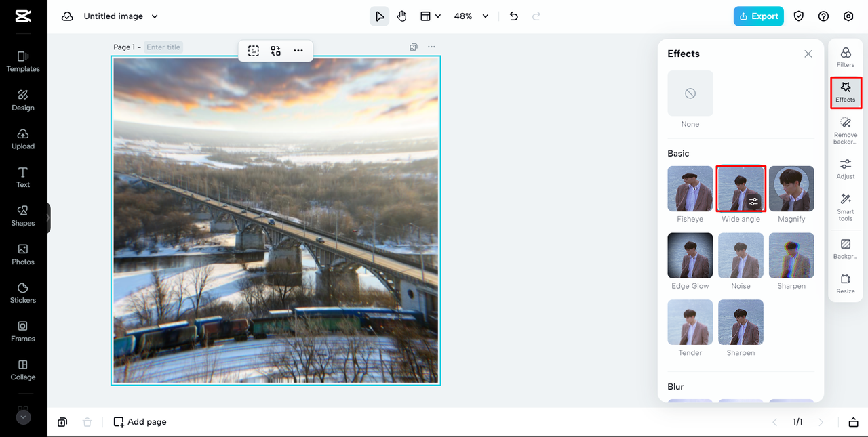Open page more options above canvas
The width and height of the screenshot is (868, 437).
click(x=431, y=47)
